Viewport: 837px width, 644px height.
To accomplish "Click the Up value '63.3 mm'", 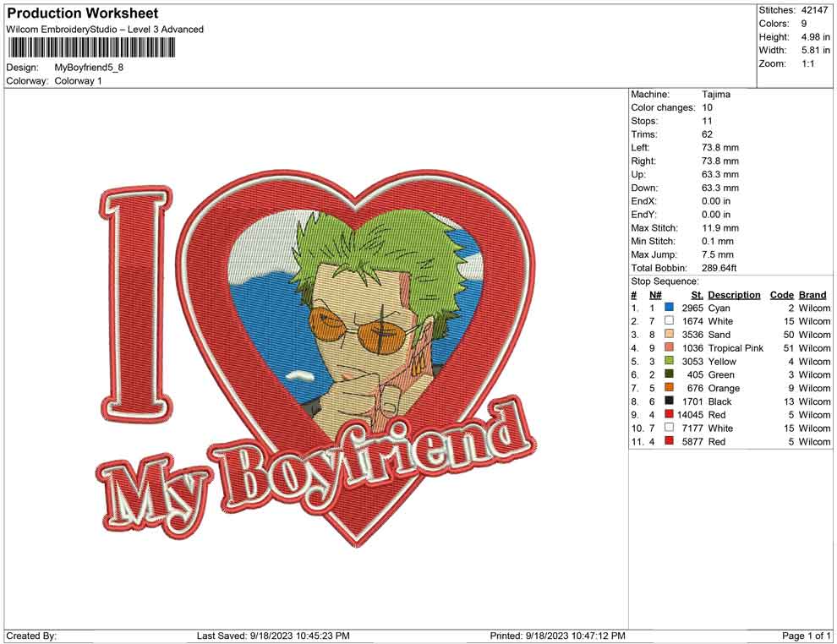I will tap(720, 174).
